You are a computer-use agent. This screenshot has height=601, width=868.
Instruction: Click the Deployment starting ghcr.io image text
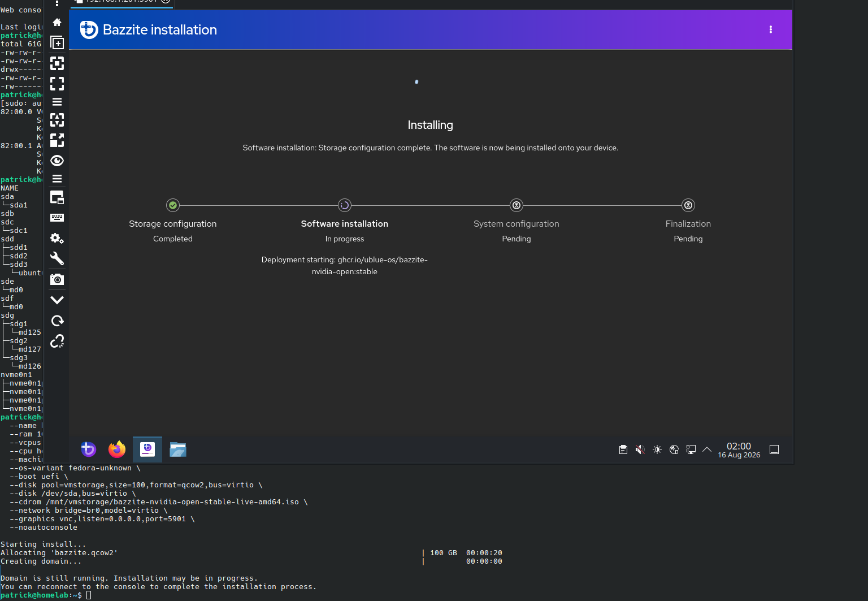[345, 266]
